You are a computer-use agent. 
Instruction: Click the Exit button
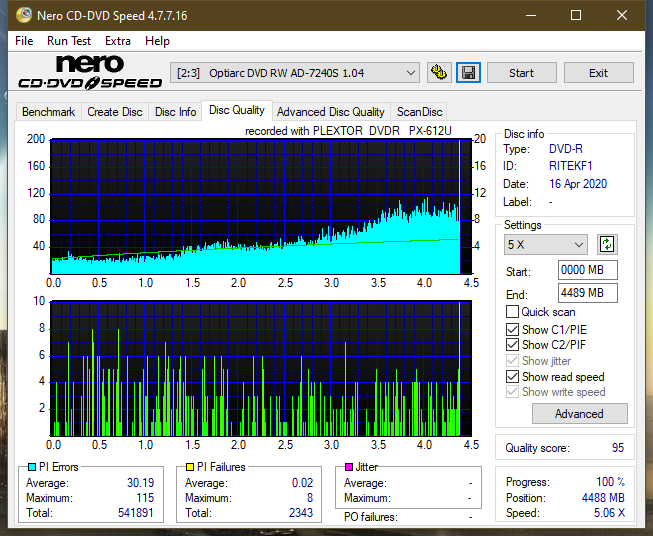click(598, 73)
